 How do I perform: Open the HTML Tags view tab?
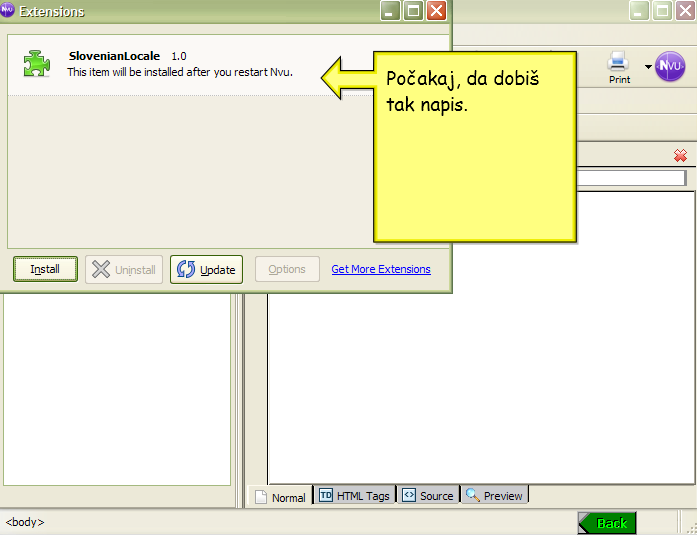tap(354, 495)
